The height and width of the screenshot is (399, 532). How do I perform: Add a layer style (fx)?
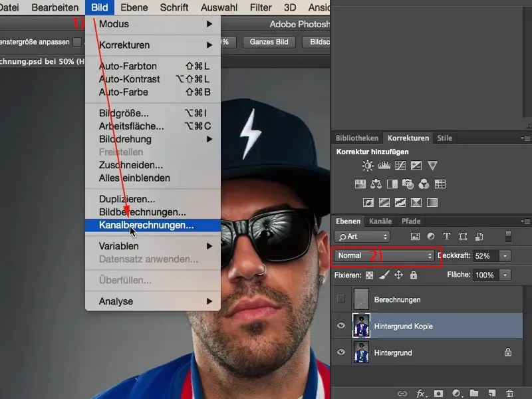(x=421, y=393)
